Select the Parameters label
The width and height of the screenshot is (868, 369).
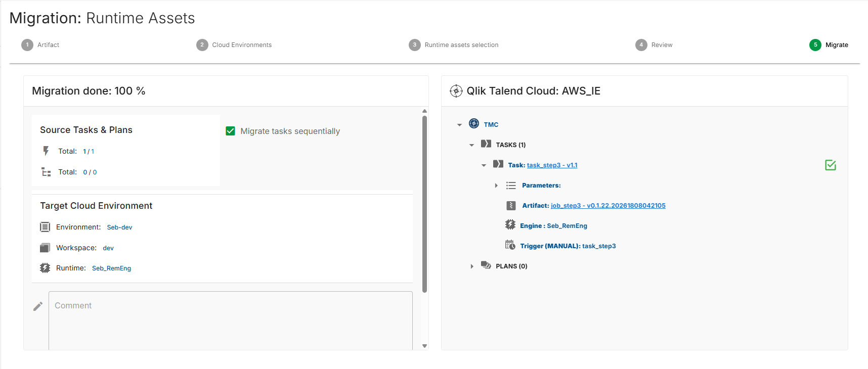pos(541,186)
